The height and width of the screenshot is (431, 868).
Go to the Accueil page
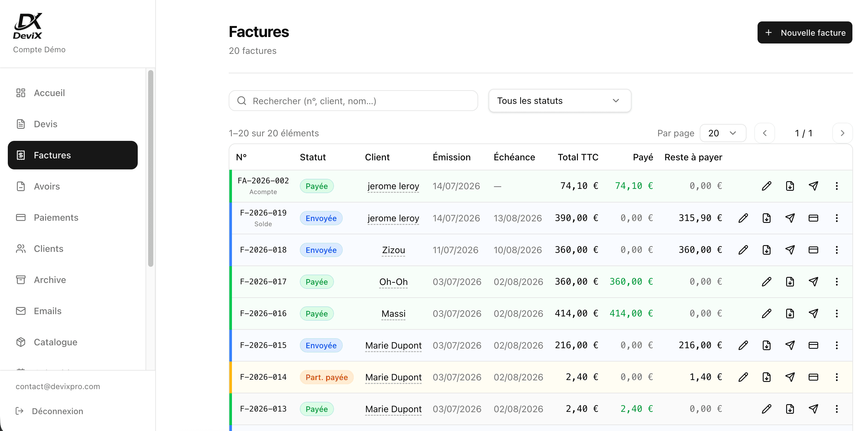click(73, 93)
